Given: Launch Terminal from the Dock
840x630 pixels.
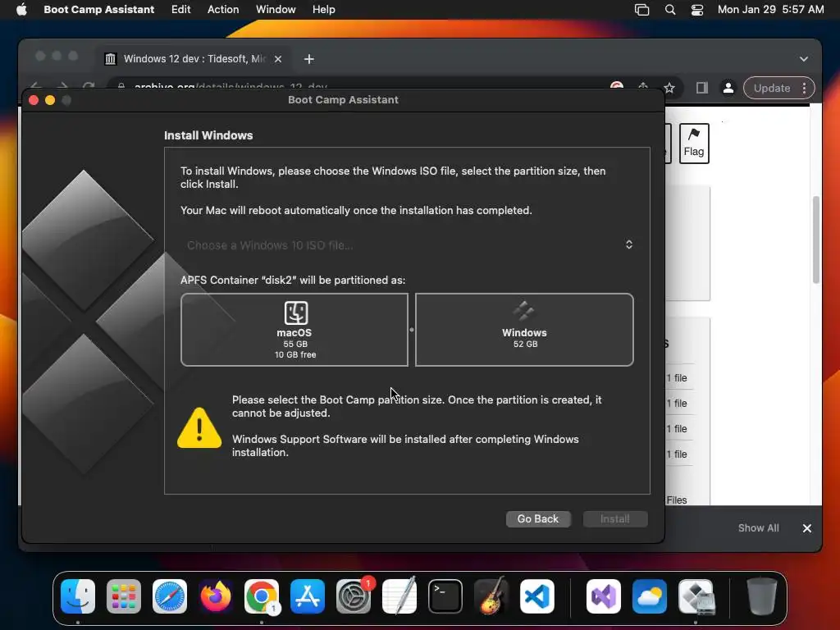Looking at the screenshot, I should pos(445,596).
